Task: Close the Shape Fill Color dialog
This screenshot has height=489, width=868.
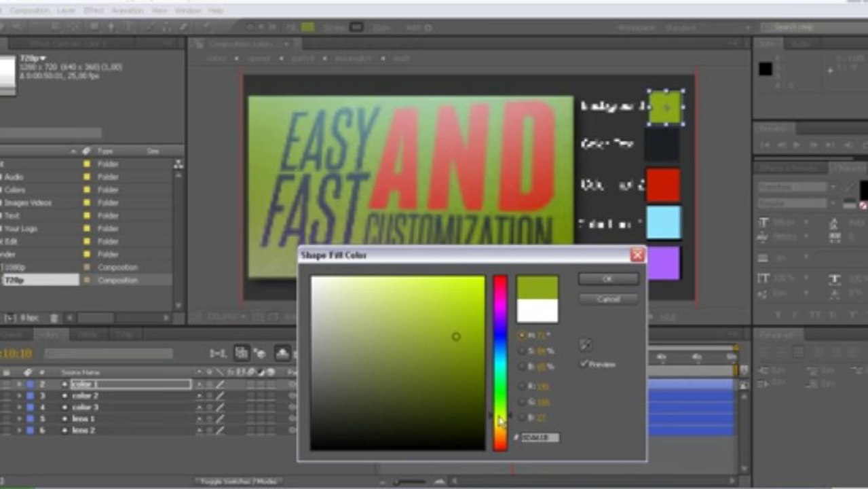Action: (x=637, y=255)
